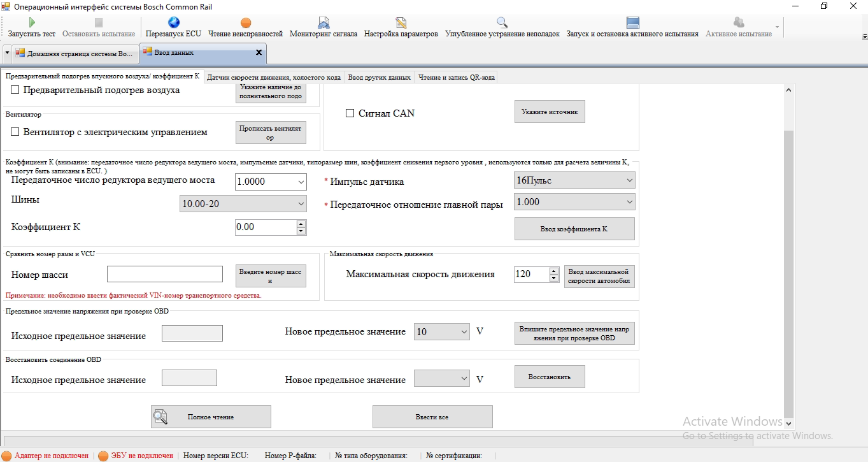Click the ЭБУ не подключен status indicator
Image resolution: width=868 pixels, height=462 pixels.
tap(136, 456)
